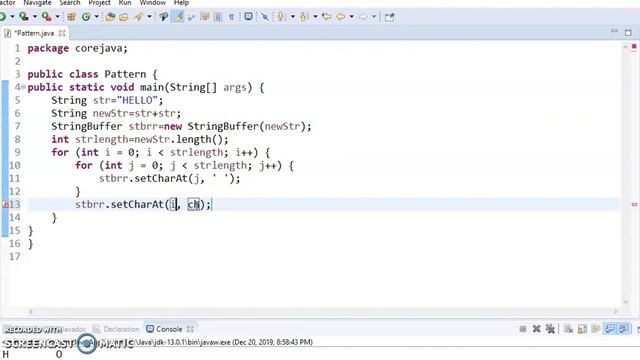Open the Search dropdown arrow
The image size is (640, 360).
[149, 17]
